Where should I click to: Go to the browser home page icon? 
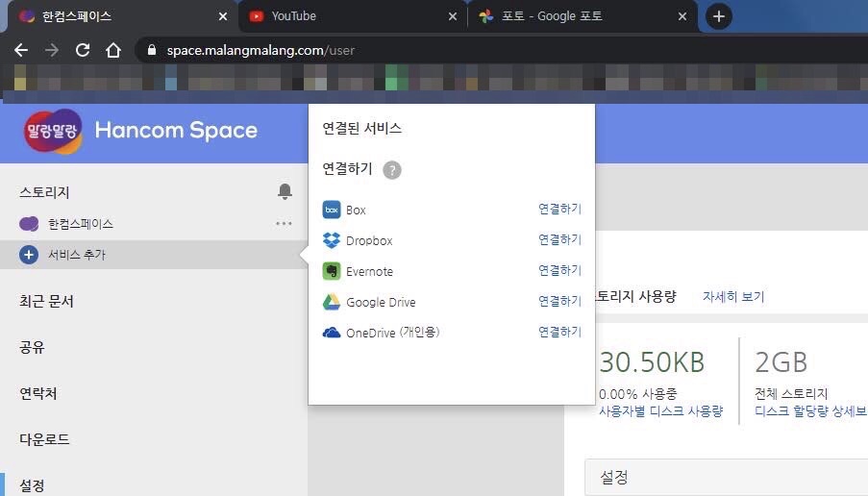[113, 50]
